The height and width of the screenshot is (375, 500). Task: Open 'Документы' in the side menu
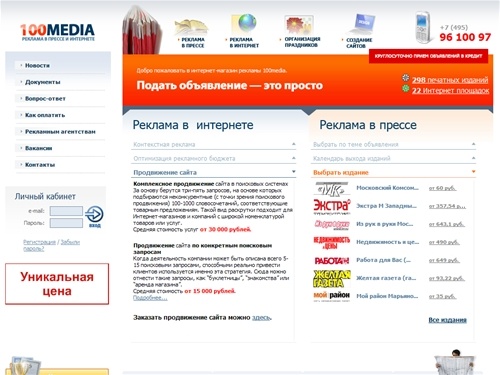(x=43, y=82)
